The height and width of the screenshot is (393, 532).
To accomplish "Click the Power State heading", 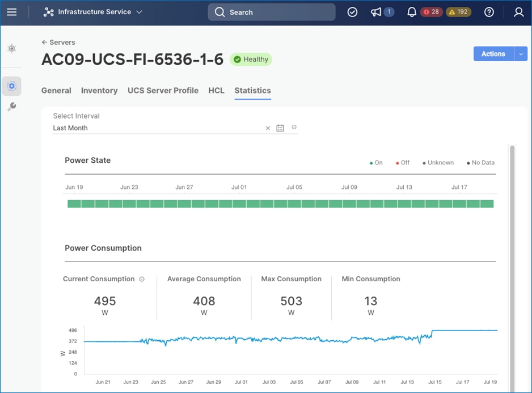I will (x=87, y=160).
